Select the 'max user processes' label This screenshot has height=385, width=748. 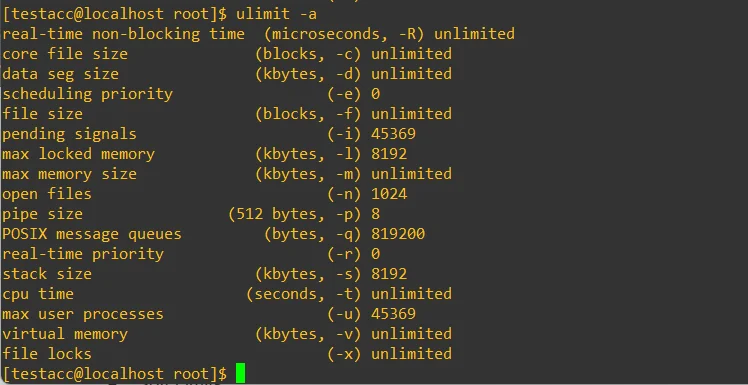[83, 314]
